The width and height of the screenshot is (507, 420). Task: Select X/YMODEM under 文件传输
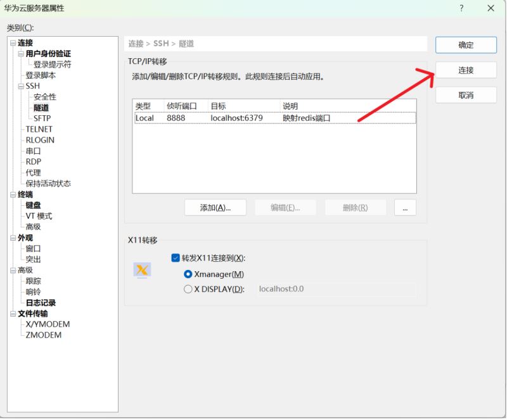point(48,324)
